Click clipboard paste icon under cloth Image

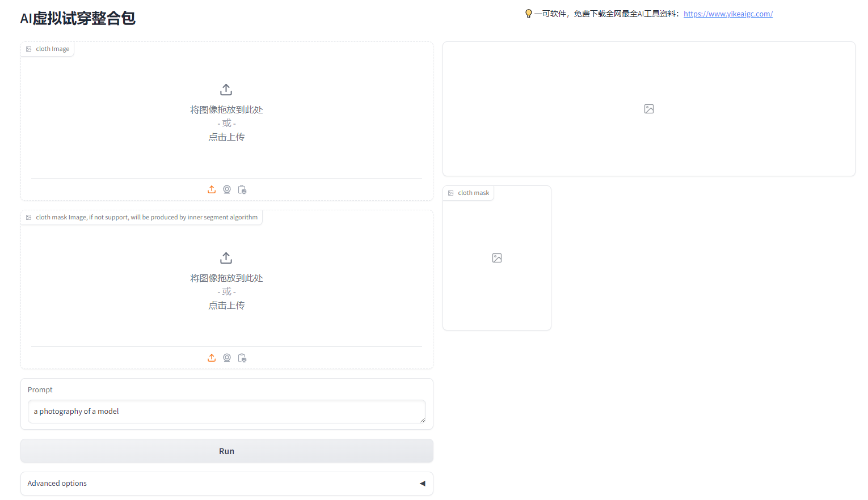(x=242, y=189)
